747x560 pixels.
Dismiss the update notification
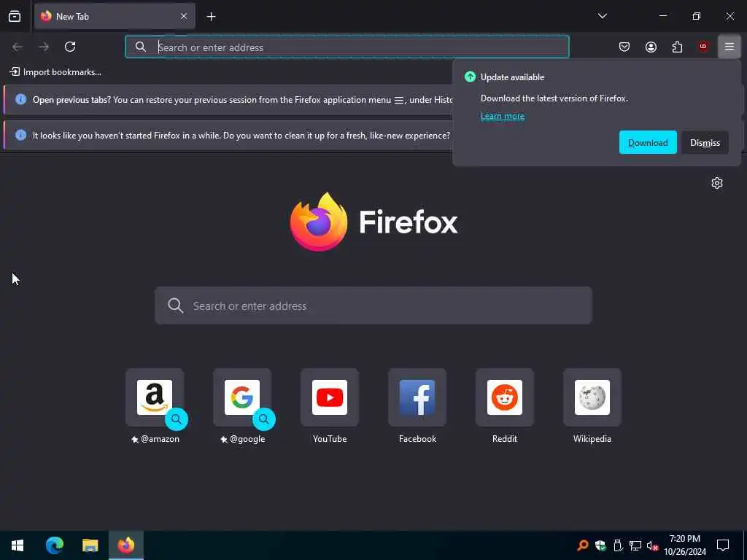pyautogui.click(x=705, y=142)
